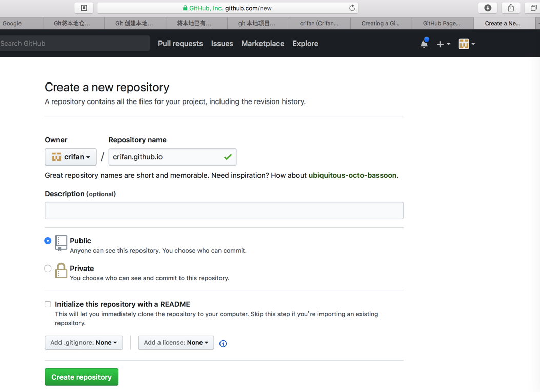The height and width of the screenshot is (392, 540).
Task: Open Issues in navigation bar
Action: pos(222,44)
